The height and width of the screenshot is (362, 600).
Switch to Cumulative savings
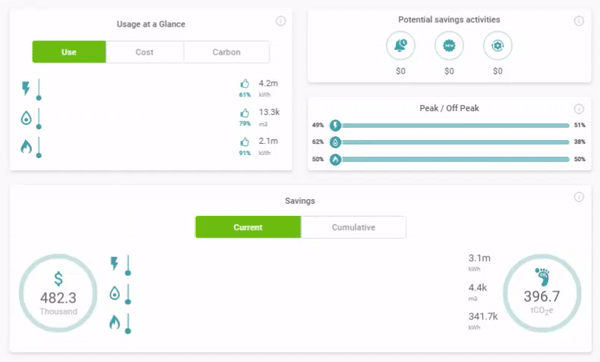(x=354, y=227)
